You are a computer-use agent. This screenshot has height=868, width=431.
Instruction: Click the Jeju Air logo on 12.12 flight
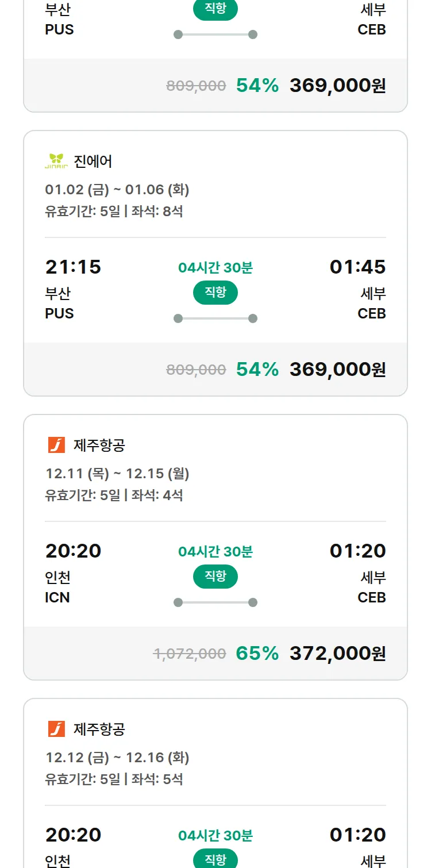pyautogui.click(x=56, y=729)
